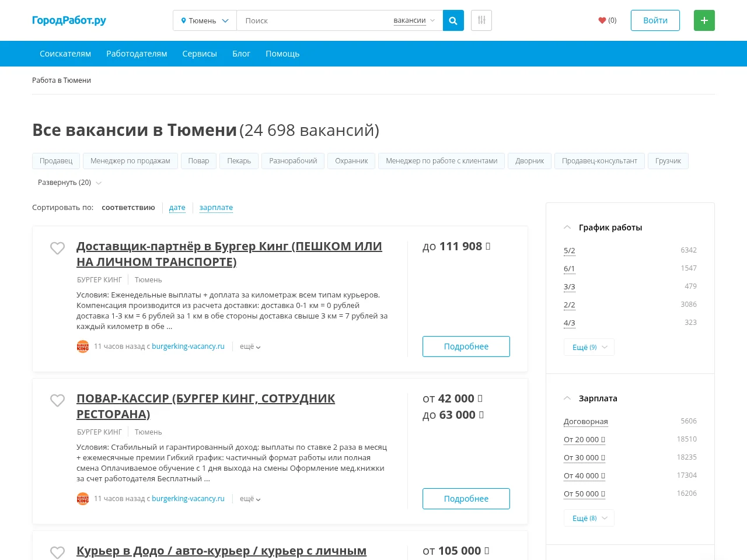Viewport: 747px width, 560px height.
Task: Open the advanced search filters icon
Action: tap(481, 20)
